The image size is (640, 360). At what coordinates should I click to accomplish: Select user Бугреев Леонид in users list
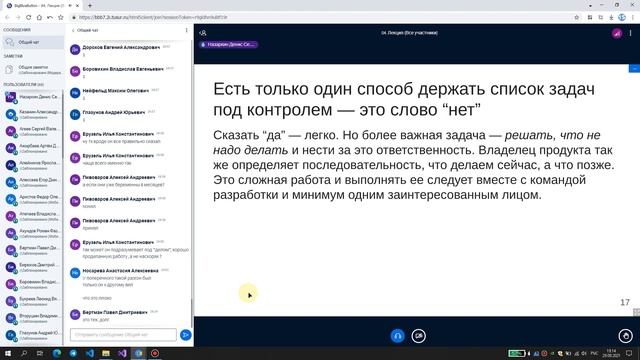[33, 301]
